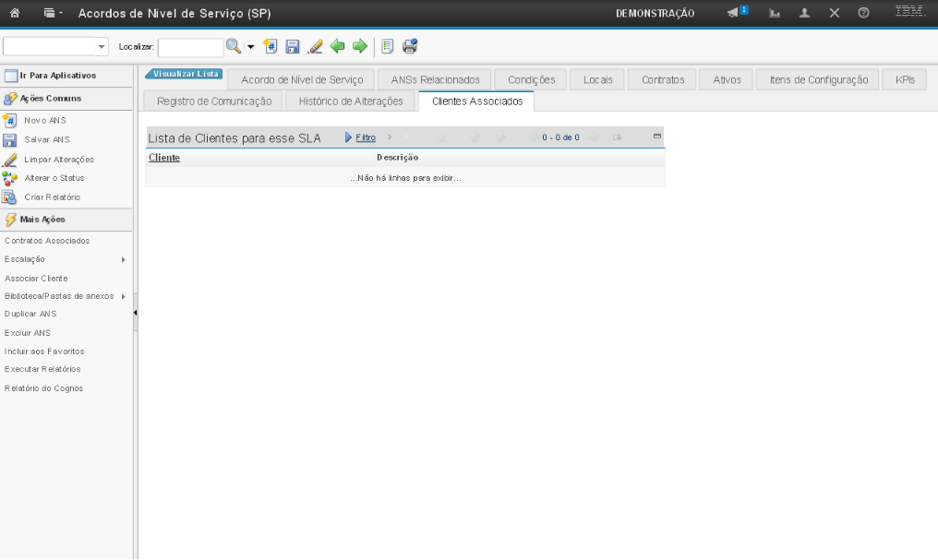Click Associar Cliente in Mais Ações
The height and width of the screenshot is (560, 938).
click(x=36, y=278)
